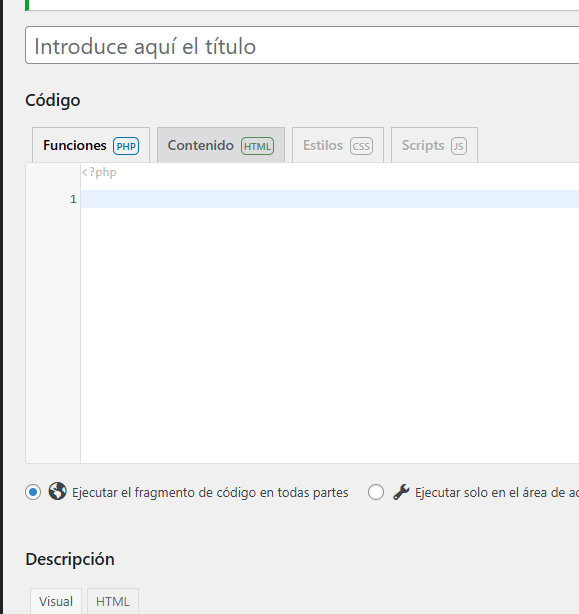Place cursor on code editor line 1

click(330, 199)
